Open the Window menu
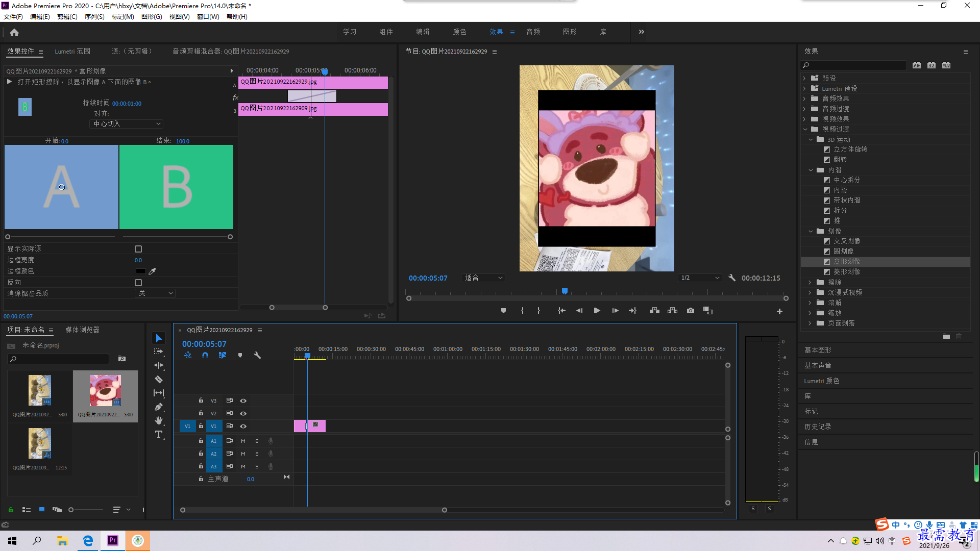Screen dimensions: 980x551 tap(208, 17)
